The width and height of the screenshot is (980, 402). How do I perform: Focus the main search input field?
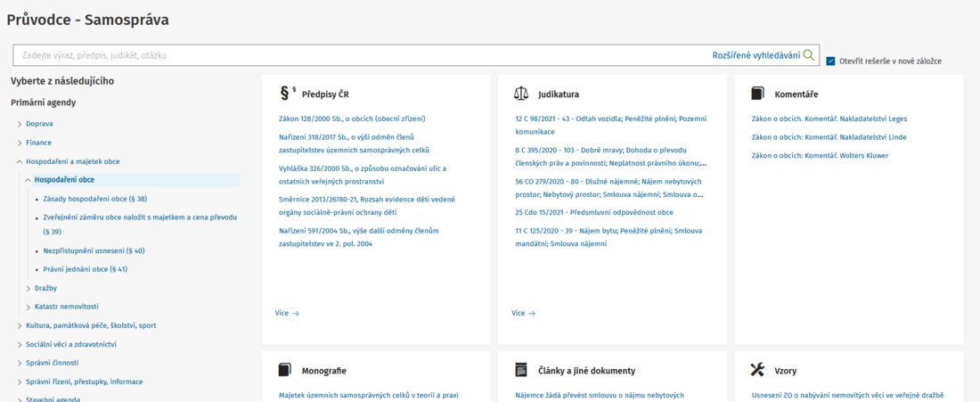click(x=356, y=55)
